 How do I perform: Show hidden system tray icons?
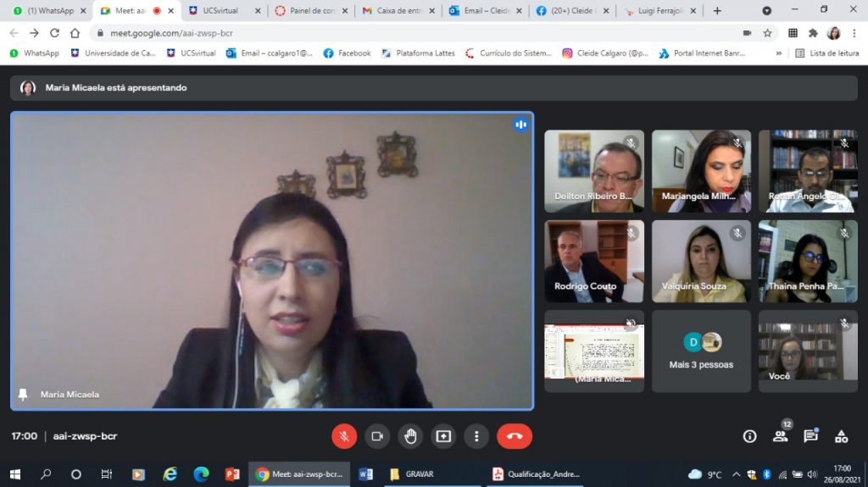coord(736,474)
